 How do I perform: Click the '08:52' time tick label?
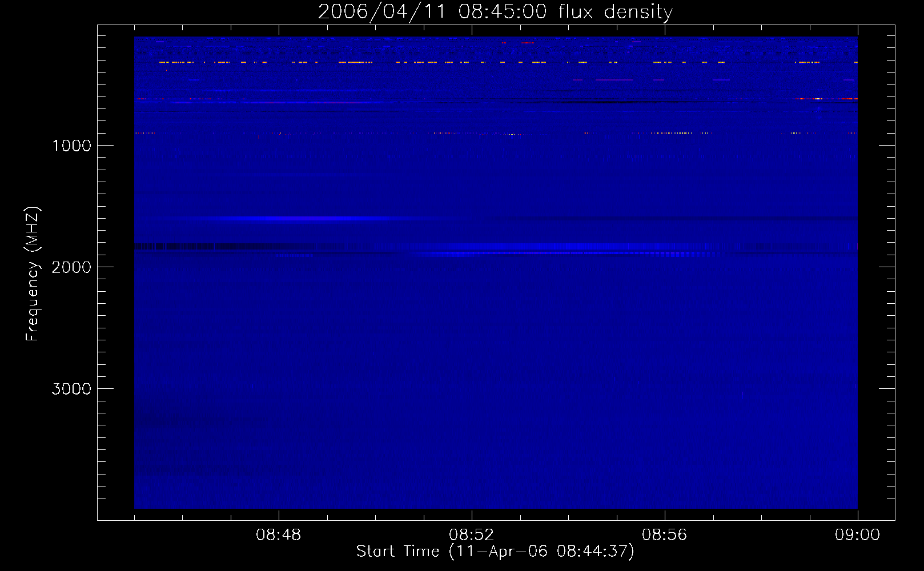tap(472, 535)
